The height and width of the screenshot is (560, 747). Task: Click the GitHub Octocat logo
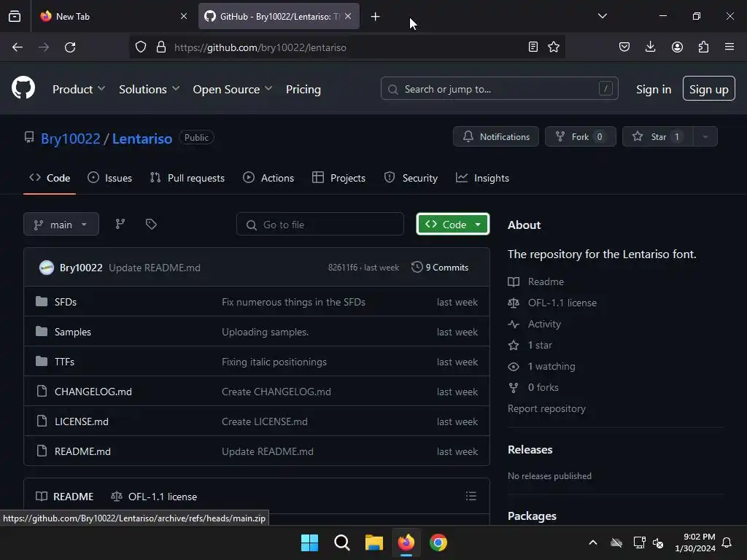(23, 88)
